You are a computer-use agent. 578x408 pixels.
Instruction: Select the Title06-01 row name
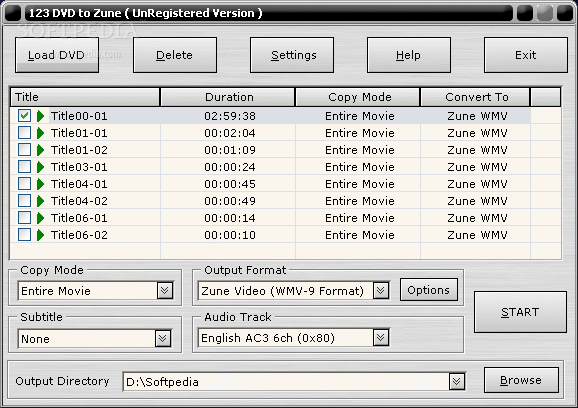pyautogui.click(x=79, y=218)
